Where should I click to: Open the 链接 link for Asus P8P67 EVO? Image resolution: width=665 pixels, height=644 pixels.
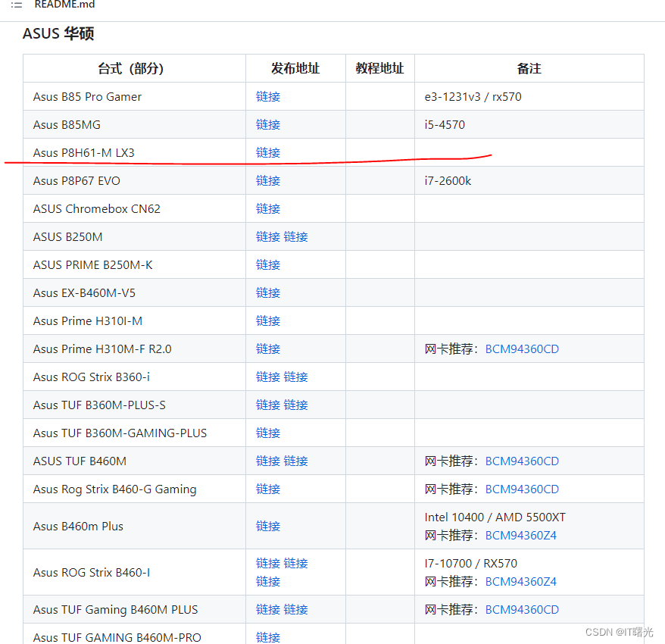tap(268, 181)
